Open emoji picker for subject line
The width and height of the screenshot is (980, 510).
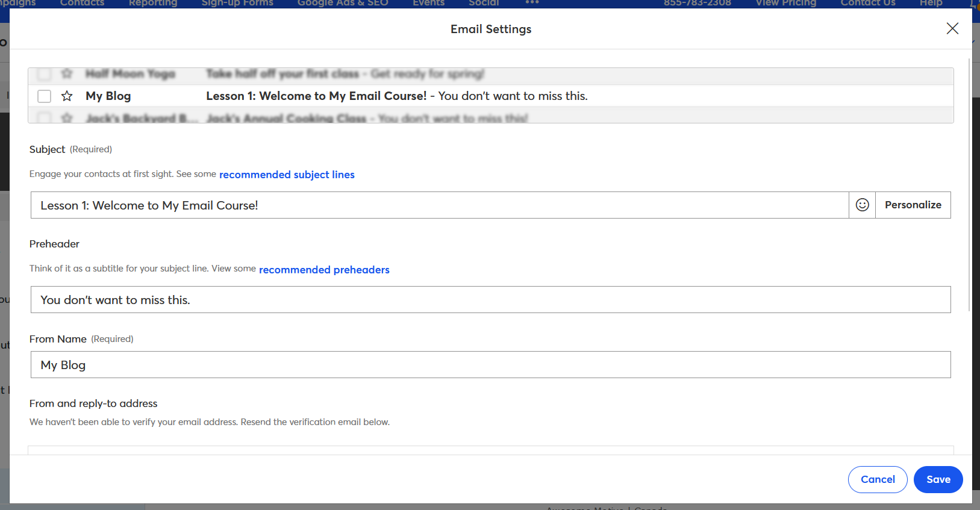pyautogui.click(x=863, y=205)
